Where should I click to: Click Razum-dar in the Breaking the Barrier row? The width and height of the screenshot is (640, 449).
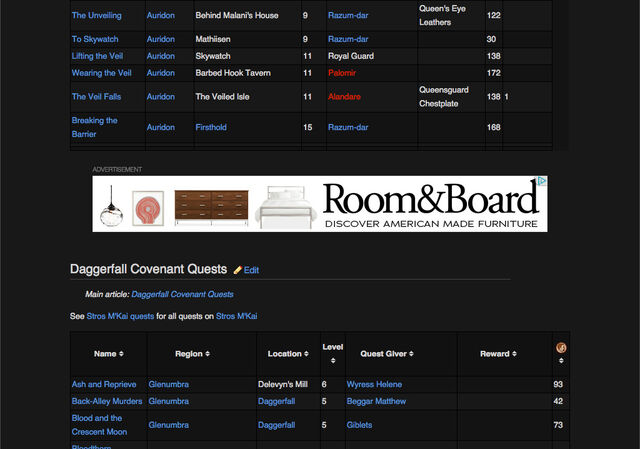[348, 127]
